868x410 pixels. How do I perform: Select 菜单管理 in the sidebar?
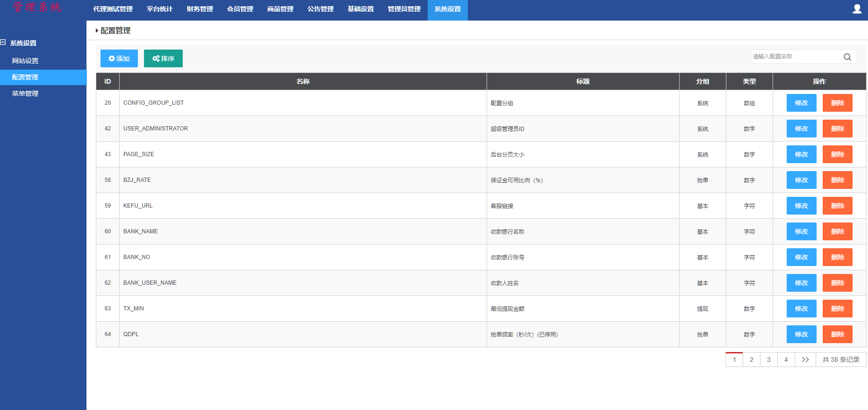click(25, 94)
